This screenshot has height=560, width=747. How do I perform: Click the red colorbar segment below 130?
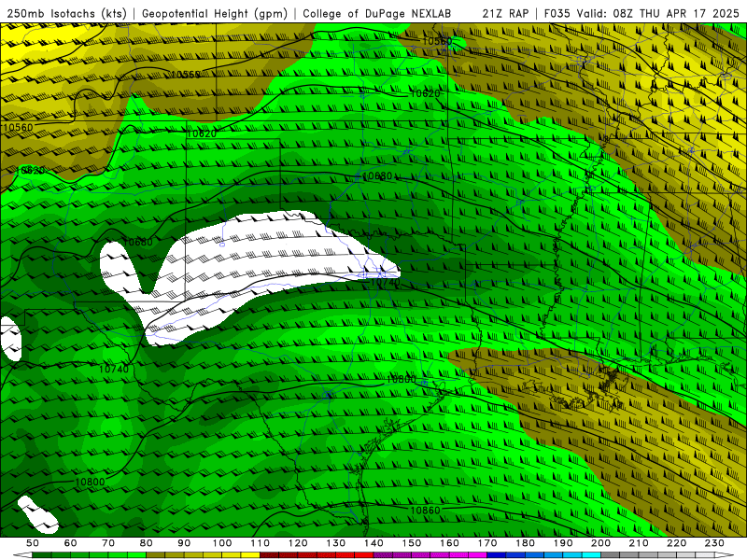pyautogui.click(x=345, y=555)
